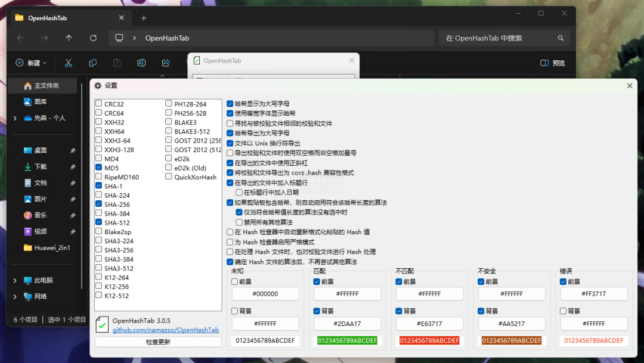Screen dimensions: 644x363
Task: Click the Refresh icon in Explorer
Action: 93,38
